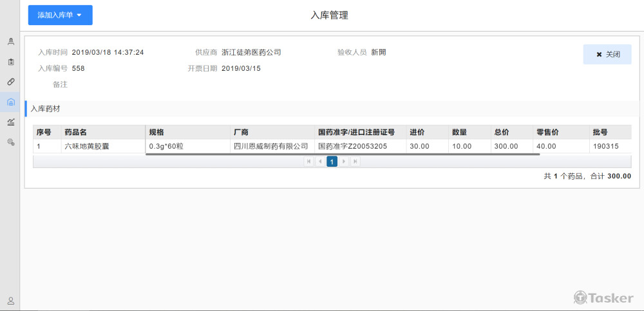Select the 四川恩威制药有限公司 cell
Image resolution: width=644 pixels, height=311 pixels.
272,146
